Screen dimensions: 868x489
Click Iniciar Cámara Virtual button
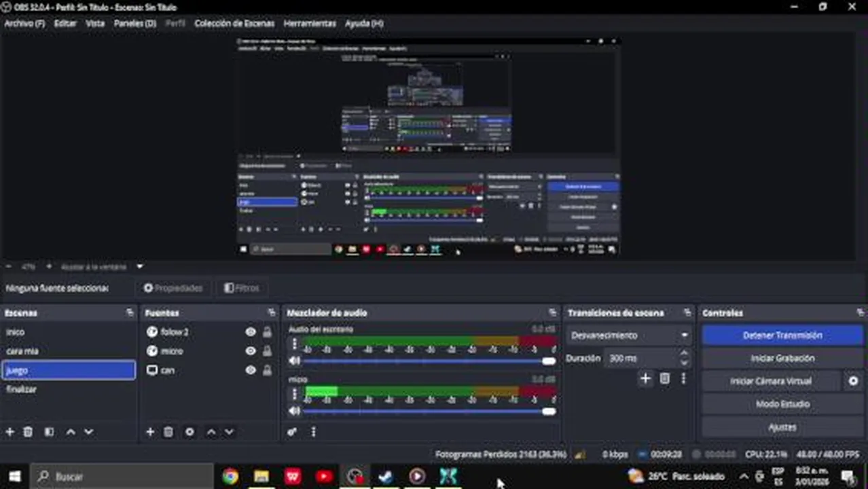pos(771,381)
